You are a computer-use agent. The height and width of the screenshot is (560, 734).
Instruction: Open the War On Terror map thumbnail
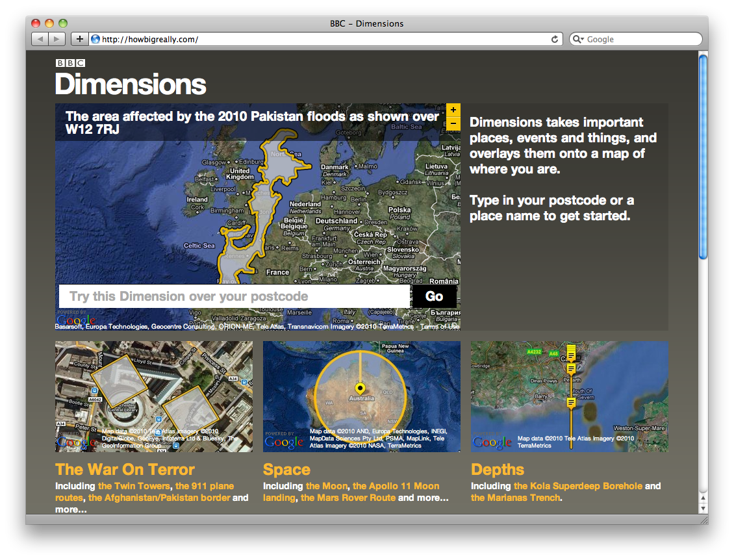coord(154,396)
